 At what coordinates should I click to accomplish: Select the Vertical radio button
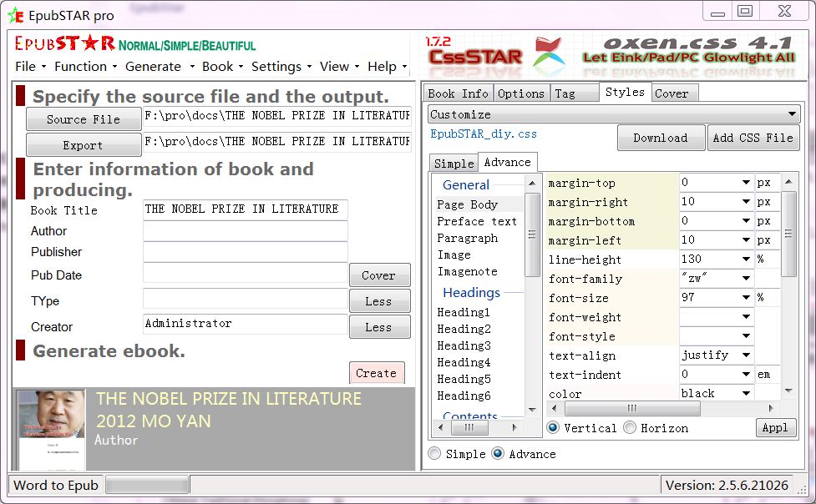[x=553, y=427]
